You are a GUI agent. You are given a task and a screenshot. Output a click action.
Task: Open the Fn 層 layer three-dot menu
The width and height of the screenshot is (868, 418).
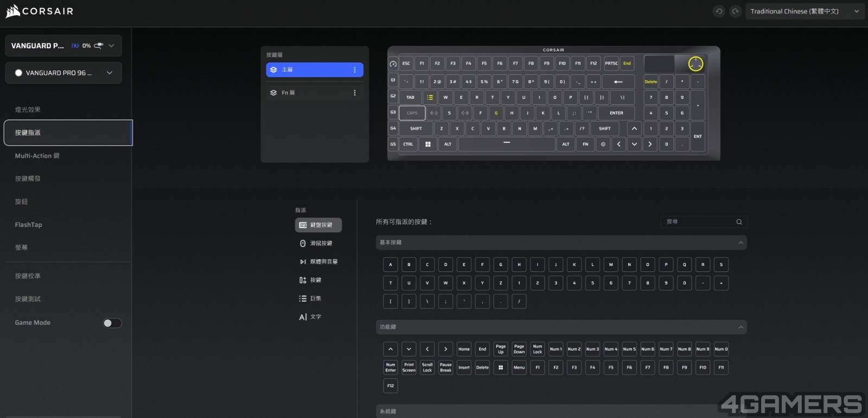[355, 93]
